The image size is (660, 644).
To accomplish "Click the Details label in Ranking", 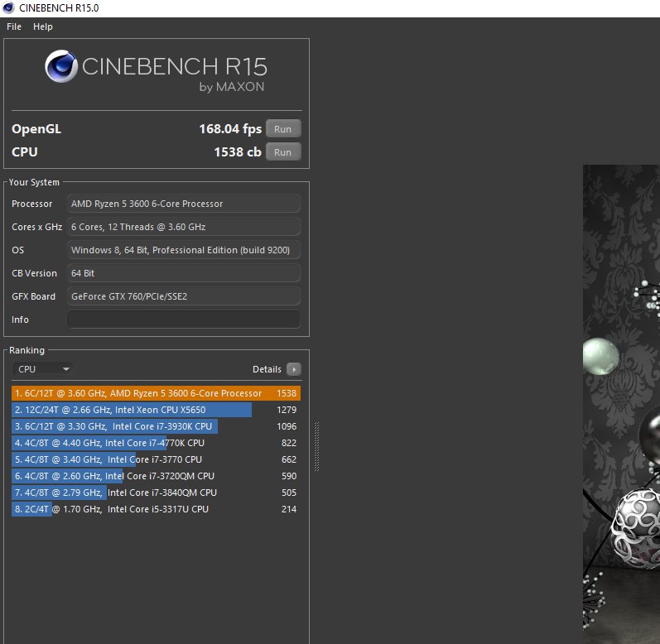I will click(267, 369).
